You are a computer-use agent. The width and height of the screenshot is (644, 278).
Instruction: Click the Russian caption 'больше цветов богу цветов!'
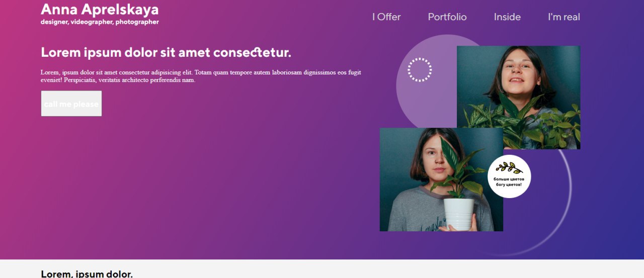(509, 182)
